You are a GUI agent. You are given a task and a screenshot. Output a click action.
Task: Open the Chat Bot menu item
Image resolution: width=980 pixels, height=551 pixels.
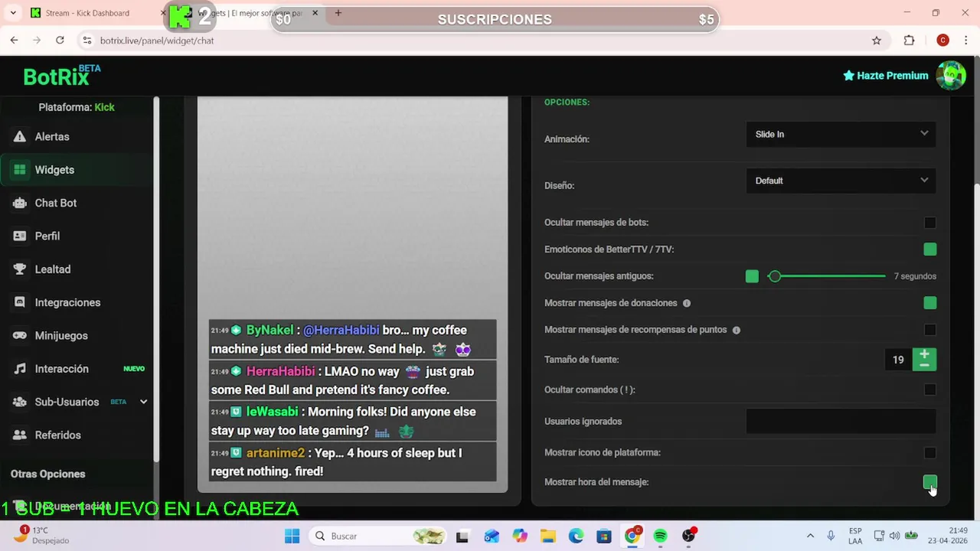pos(77,203)
